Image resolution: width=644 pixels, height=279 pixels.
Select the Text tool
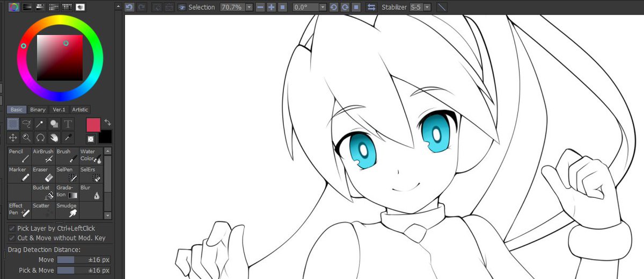click(x=68, y=124)
